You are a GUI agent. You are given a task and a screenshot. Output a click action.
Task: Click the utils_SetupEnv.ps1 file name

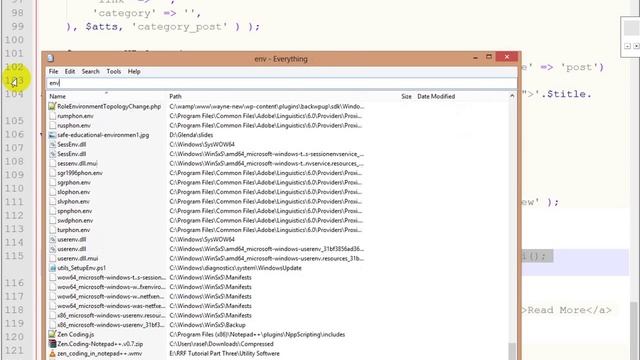pos(82,268)
